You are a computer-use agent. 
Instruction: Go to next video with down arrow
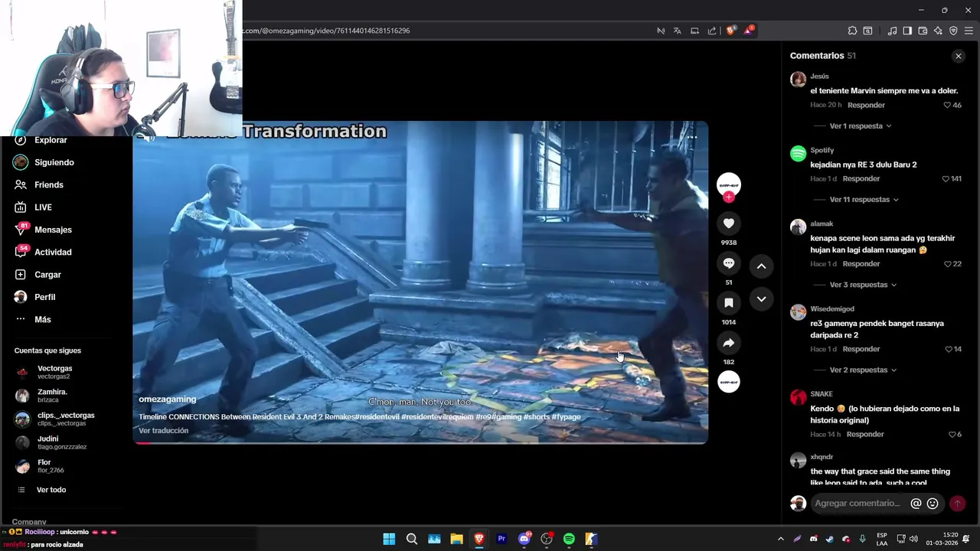pyautogui.click(x=761, y=299)
